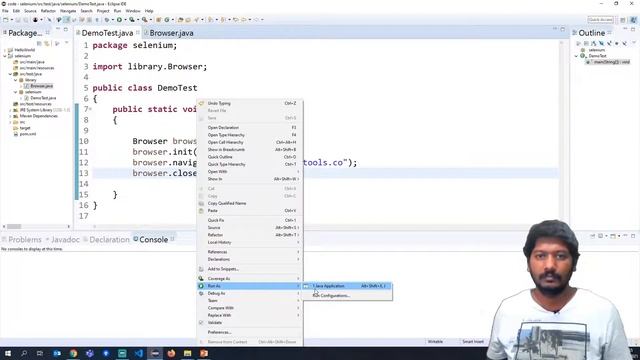Click Paste in the context menu
The image size is (640, 360).
(250, 211)
